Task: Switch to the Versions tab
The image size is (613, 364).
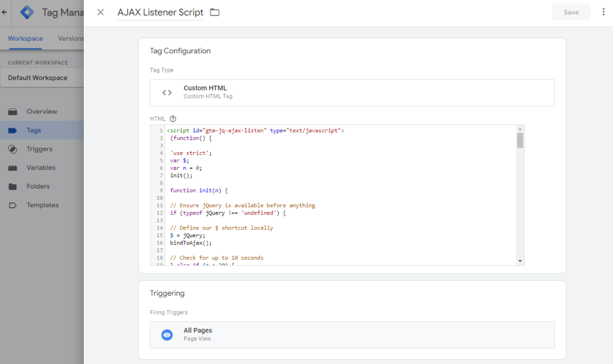Action: click(x=70, y=38)
